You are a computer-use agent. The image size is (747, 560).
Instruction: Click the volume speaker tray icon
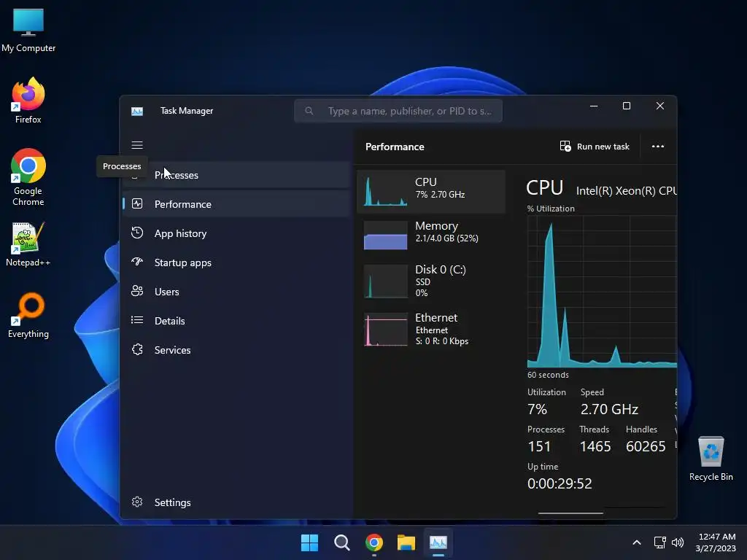[678, 542]
